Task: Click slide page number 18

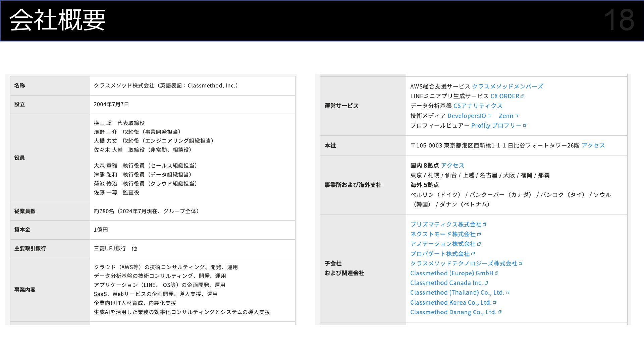Action: (619, 20)
